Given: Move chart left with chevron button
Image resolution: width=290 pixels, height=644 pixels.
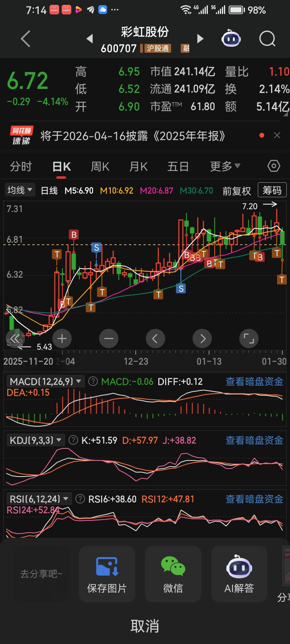Looking at the screenshot, I should coord(155,339).
